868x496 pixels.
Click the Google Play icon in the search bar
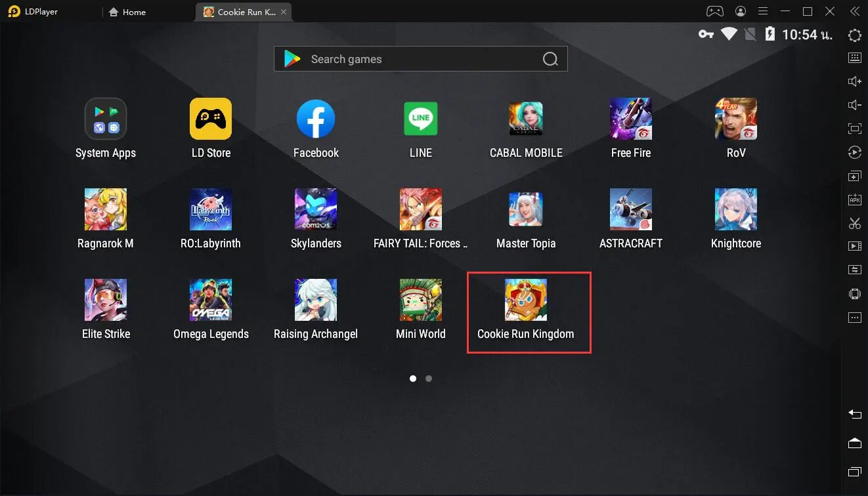click(x=292, y=59)
